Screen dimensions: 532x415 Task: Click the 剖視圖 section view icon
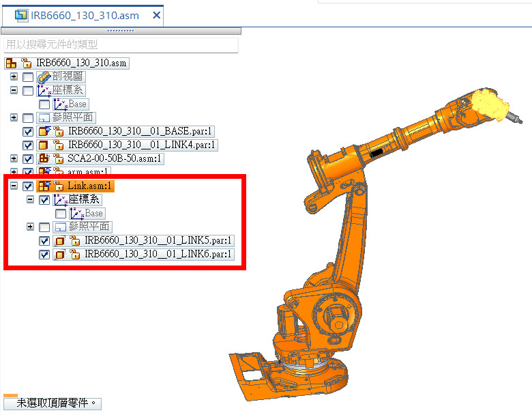click(44, 77)
